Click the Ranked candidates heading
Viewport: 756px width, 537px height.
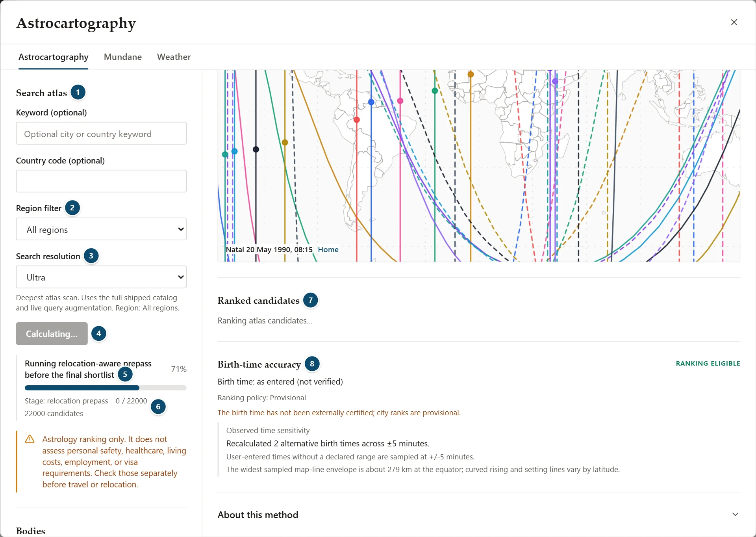(x=258, y=301)
